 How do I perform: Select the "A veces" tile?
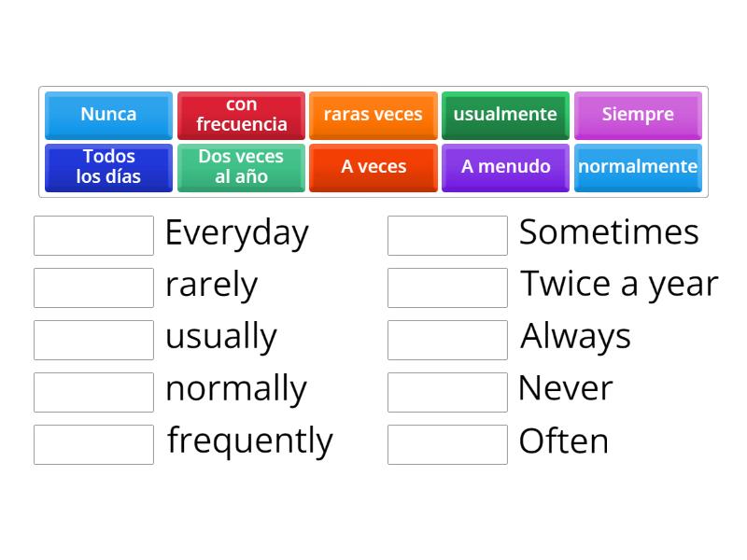pos(373,167)
